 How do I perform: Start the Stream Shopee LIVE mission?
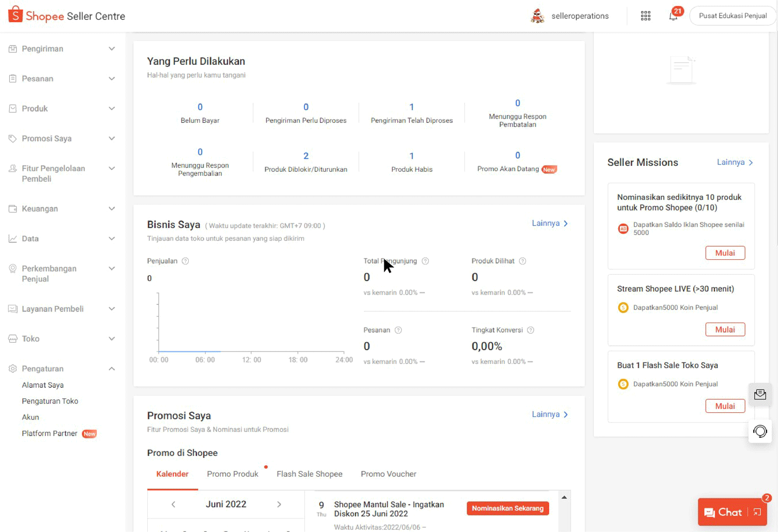[x=725, y=330]
